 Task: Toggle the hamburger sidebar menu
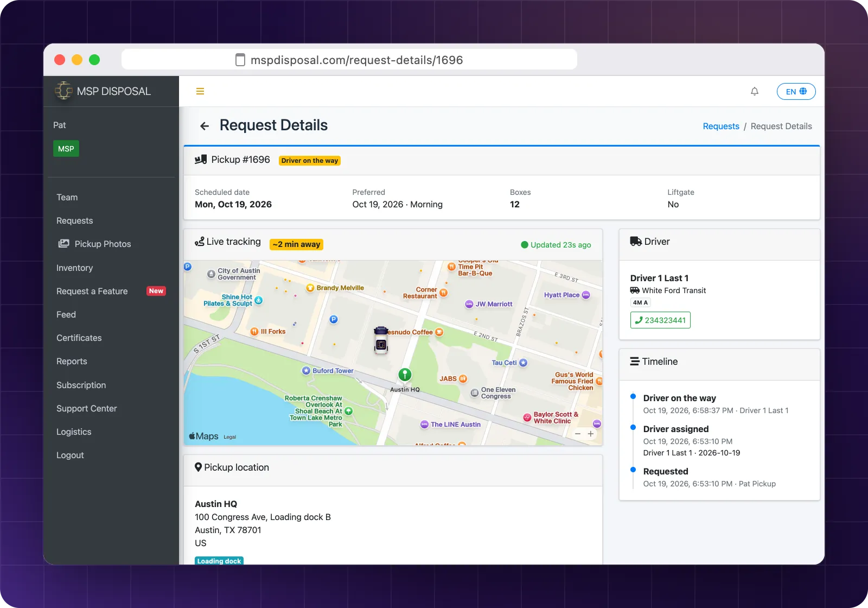200,91
